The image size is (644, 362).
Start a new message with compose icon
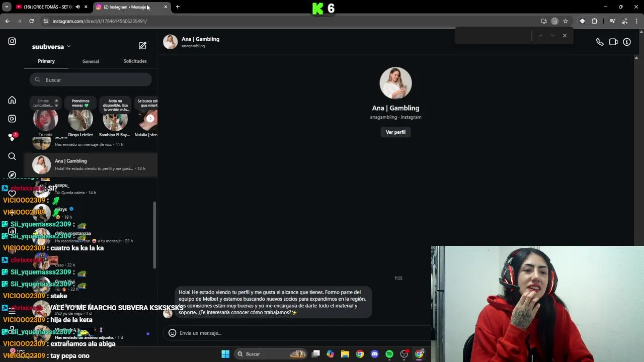pos(142,46)
